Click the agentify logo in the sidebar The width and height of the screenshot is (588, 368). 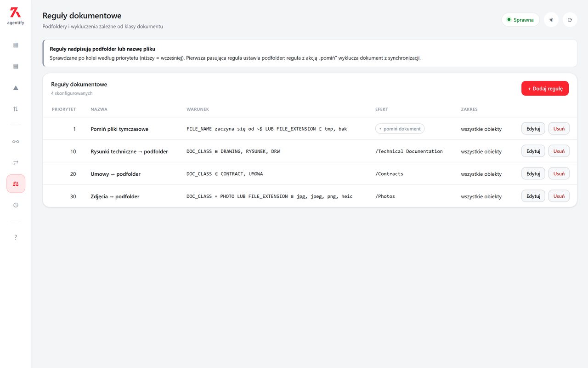coord(16,16)
